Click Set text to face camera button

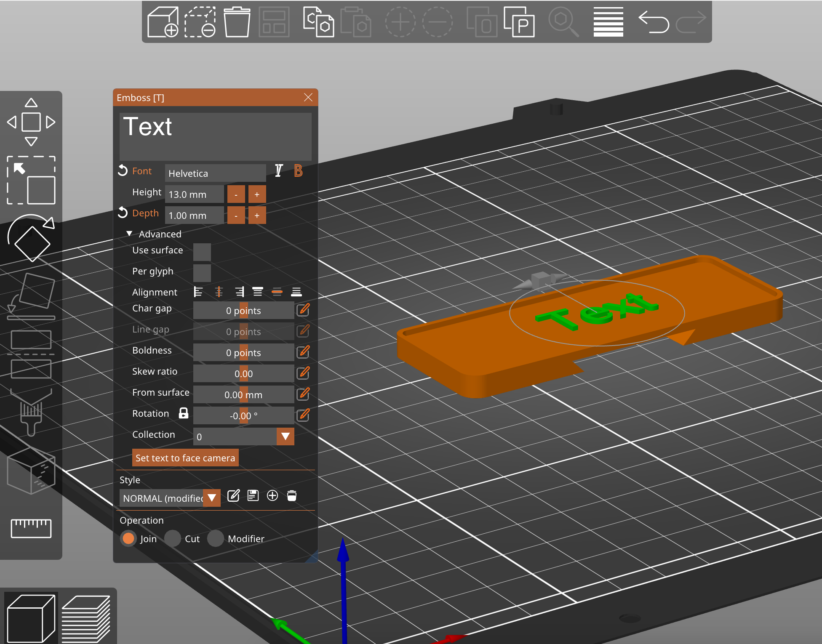(185, 458)
